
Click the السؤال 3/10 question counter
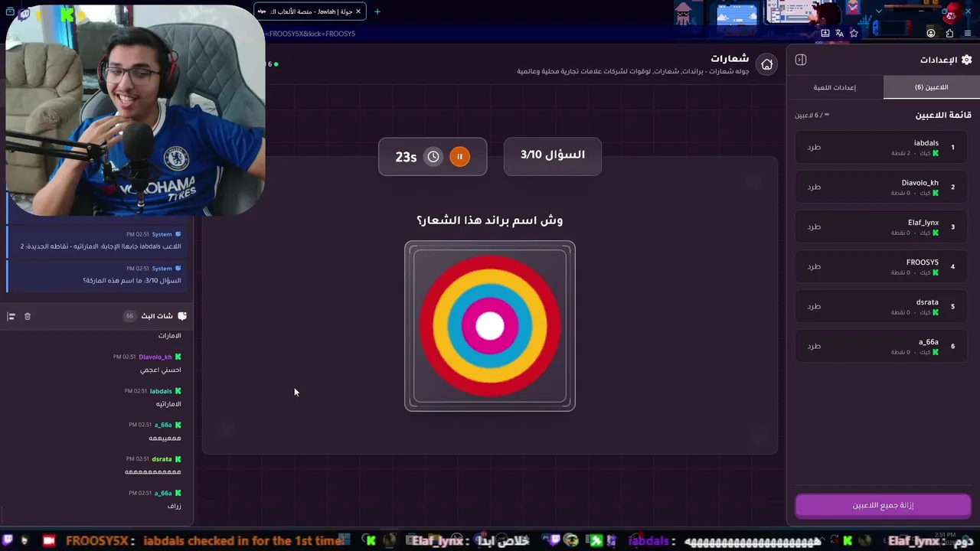pyautogui.click(x=553, y=155)
